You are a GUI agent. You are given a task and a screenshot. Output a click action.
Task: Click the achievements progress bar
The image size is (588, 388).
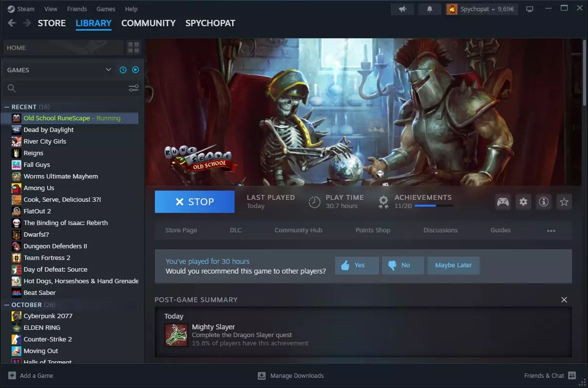click(x=434, y=206)
